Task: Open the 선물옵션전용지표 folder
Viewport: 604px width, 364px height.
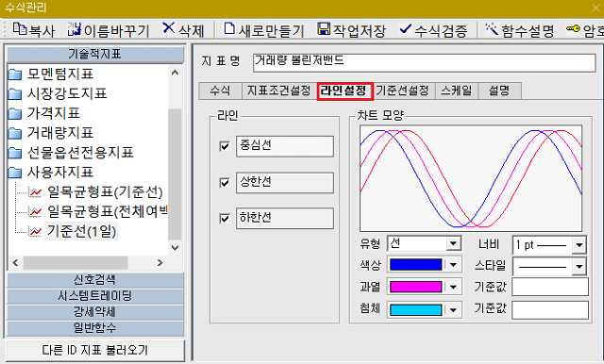Action: tap(71, 153)
